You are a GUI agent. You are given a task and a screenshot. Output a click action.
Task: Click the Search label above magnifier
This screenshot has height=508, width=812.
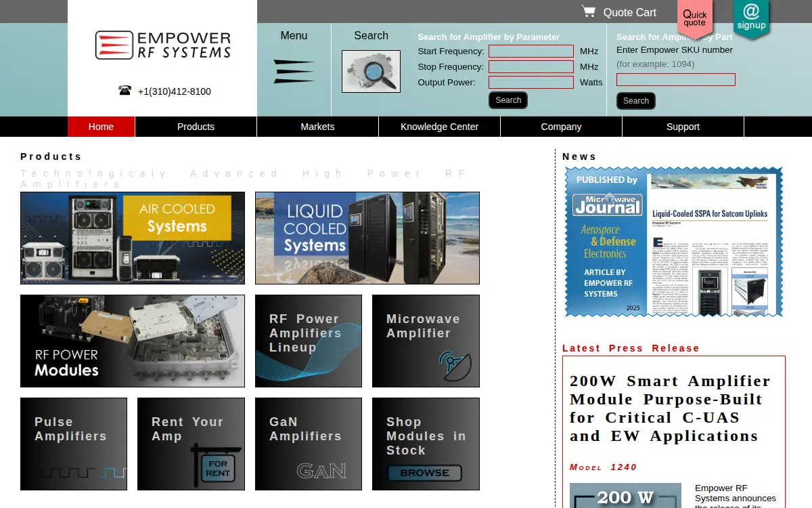371,36
